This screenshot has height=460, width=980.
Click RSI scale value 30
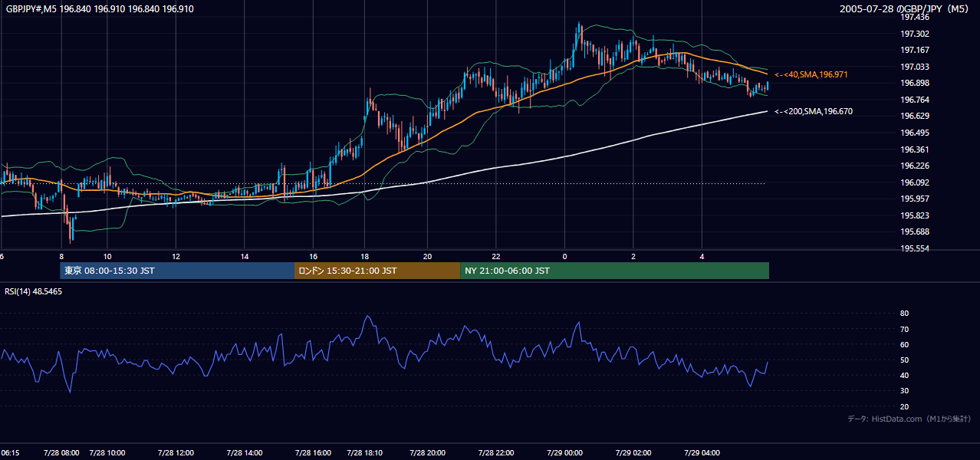pos(905,391)
